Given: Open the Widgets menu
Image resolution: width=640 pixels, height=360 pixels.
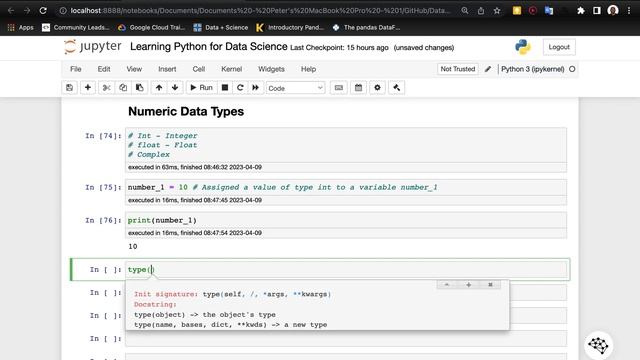Looking at the screenshot, I should click(x=271, y=69).
